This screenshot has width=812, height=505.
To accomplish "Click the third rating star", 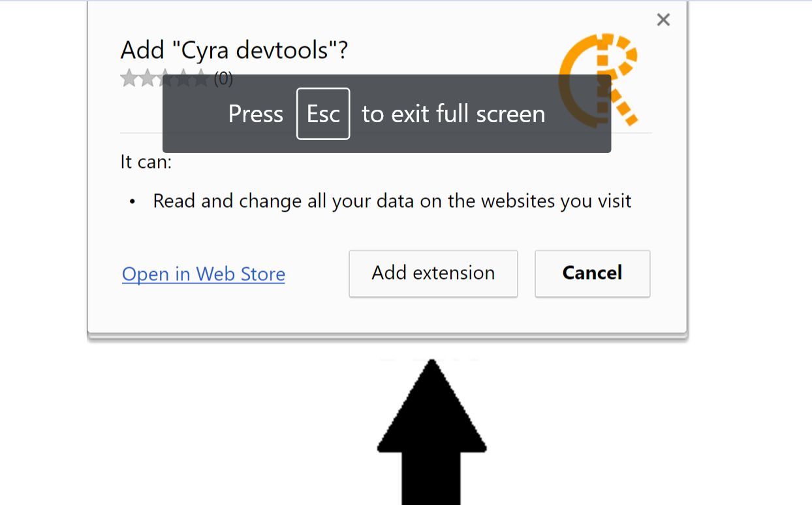I will tap(166, 71).
